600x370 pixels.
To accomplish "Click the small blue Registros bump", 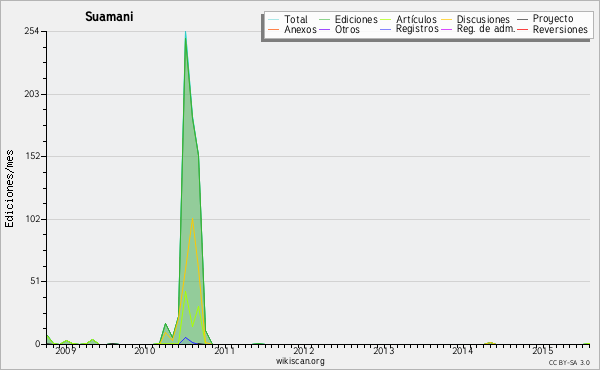I will pos(186,338).
